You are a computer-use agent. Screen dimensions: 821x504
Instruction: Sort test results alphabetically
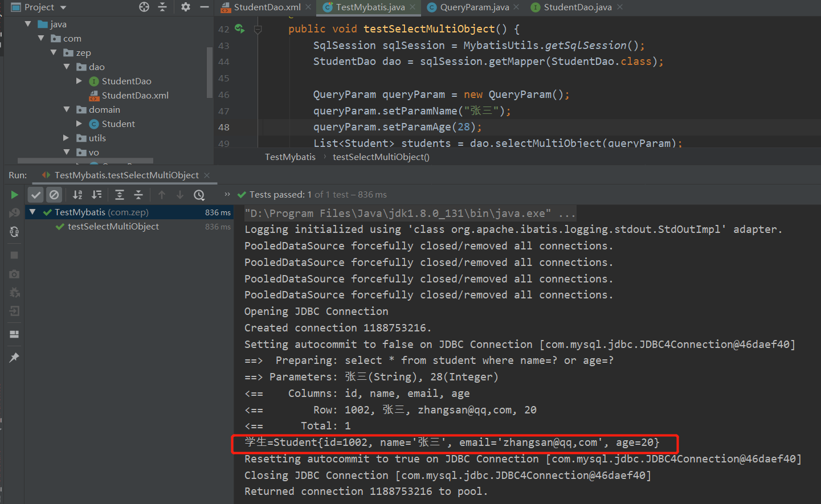[77, 195]
